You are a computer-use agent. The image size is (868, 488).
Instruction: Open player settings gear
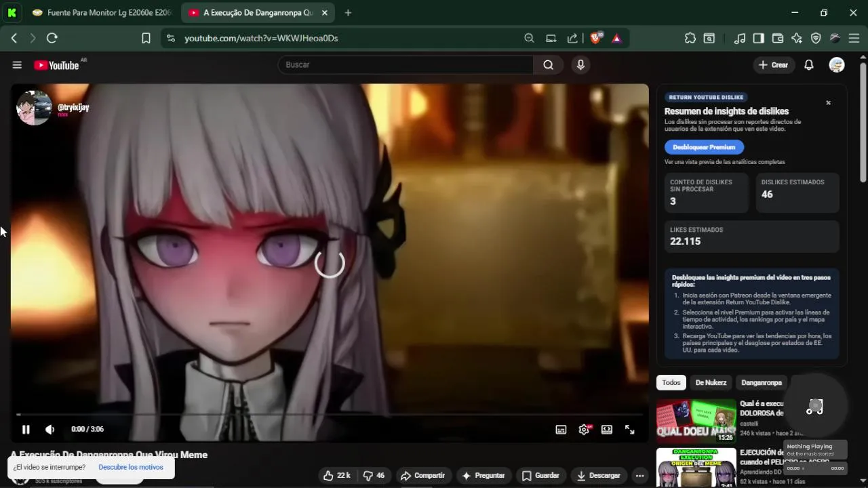pos(584,429)
